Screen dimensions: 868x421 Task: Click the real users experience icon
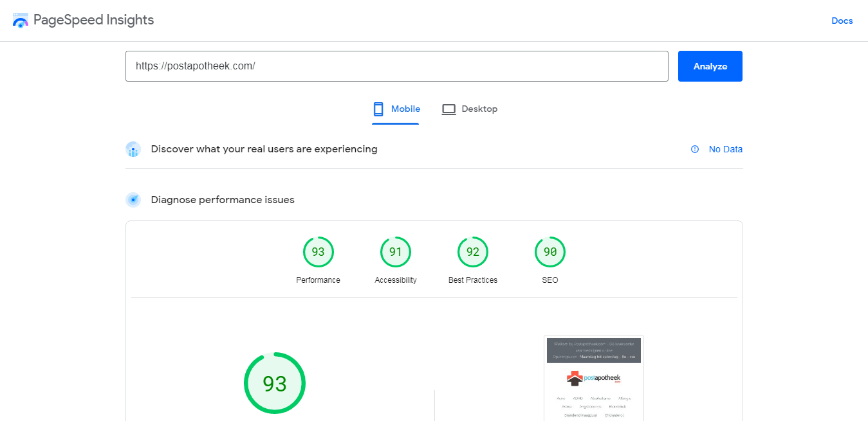(x=133, y=150)
